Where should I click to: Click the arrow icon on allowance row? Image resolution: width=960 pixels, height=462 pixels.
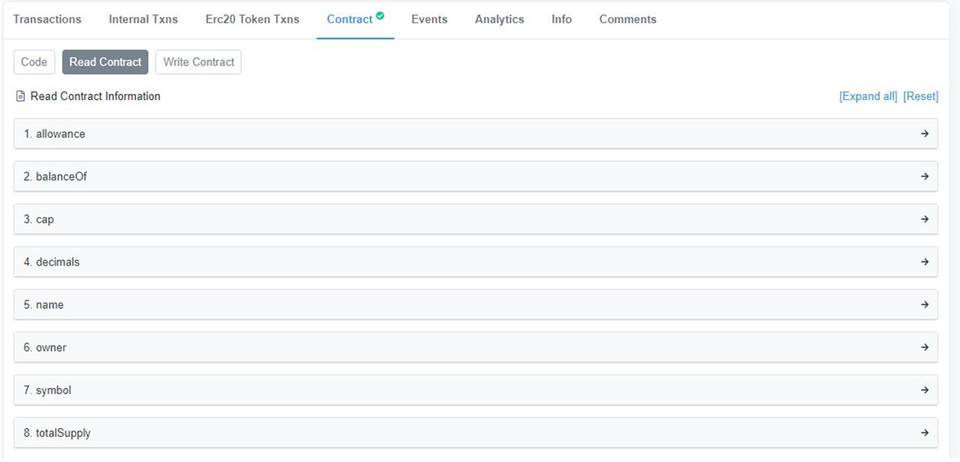point(924,133)
